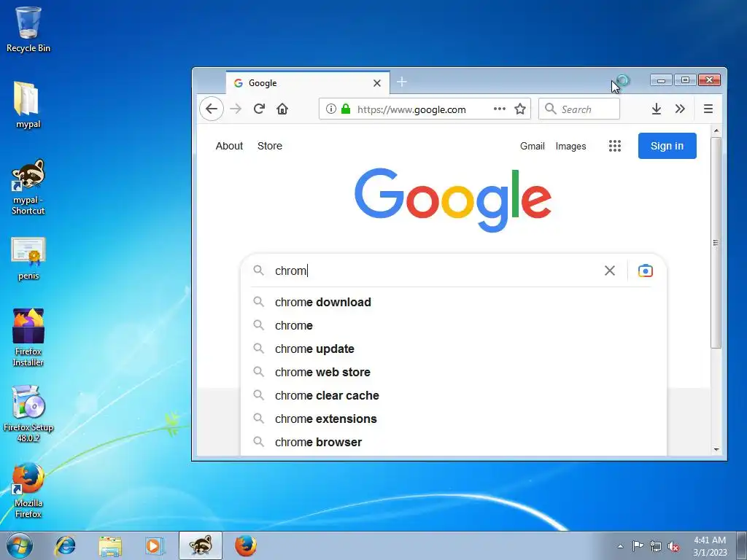Select suggestion "chrome download"

coord(454,302)
